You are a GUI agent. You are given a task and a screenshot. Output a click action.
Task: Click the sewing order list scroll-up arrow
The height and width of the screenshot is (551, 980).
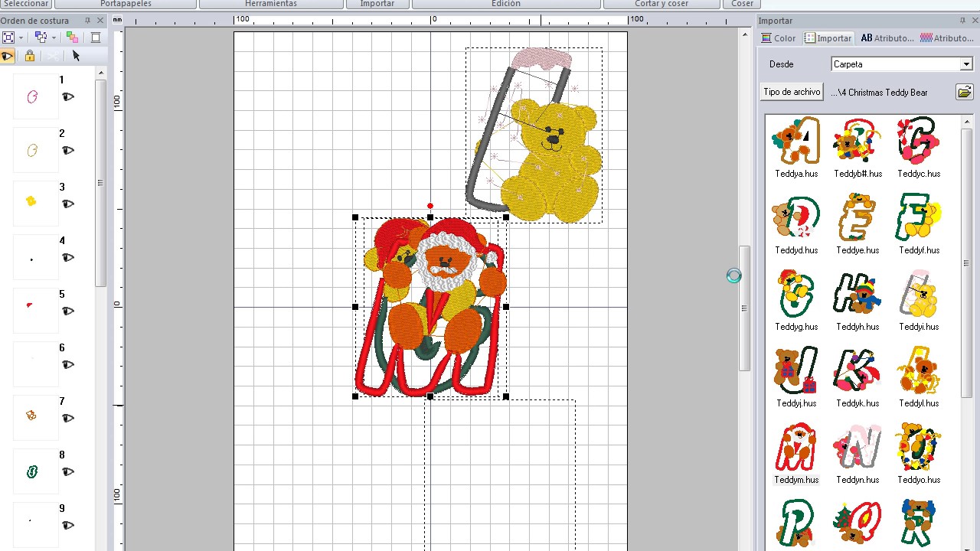point(100,73)
